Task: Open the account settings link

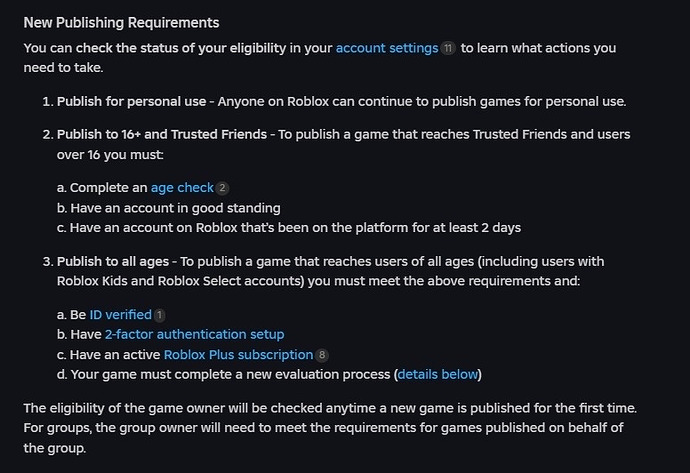Action: pos(387,48)
